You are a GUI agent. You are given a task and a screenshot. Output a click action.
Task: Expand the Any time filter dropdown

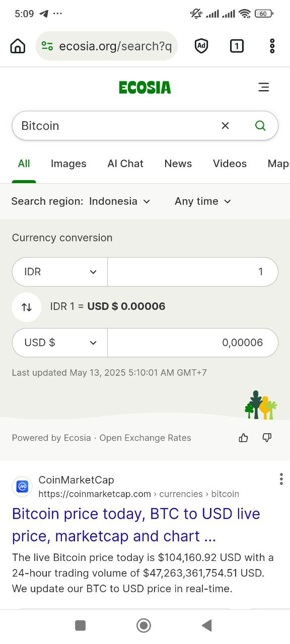coord(203,201)
